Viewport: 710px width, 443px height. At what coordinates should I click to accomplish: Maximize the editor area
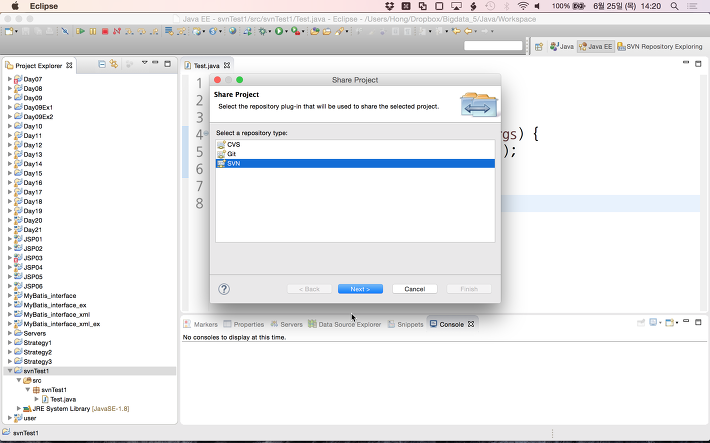[698, 64]
